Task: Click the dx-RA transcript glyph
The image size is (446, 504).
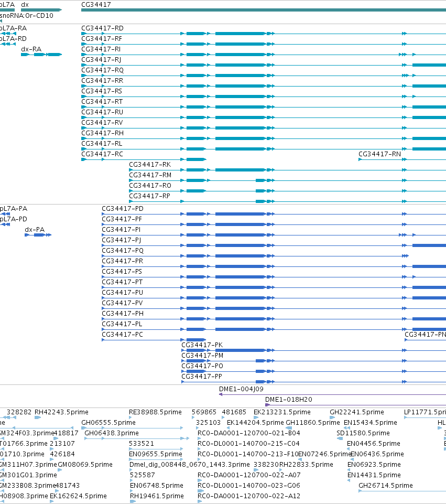Action: pyautogui.click(x=41, y=55)
